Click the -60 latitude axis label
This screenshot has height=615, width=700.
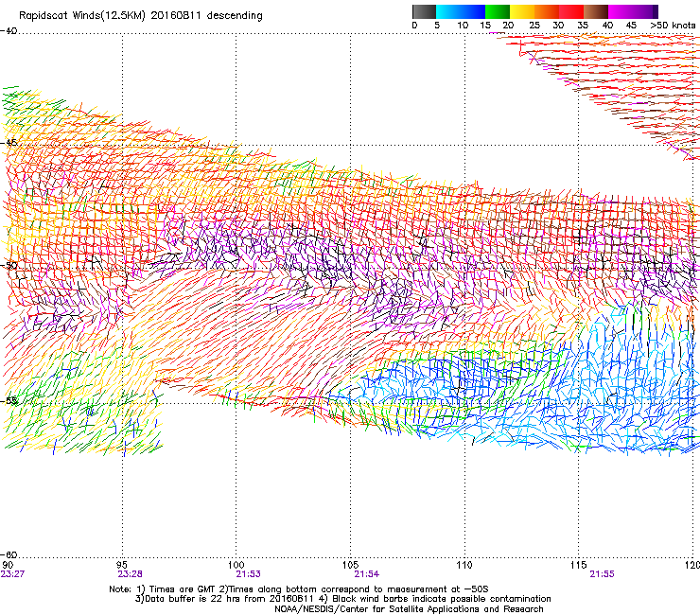coord(9,554)
